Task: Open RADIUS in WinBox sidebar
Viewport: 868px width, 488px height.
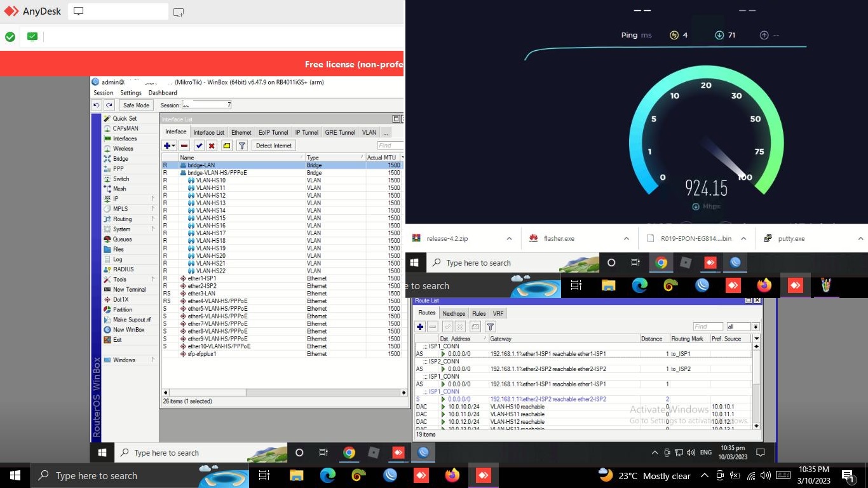Action: click(x=123, y=269)
